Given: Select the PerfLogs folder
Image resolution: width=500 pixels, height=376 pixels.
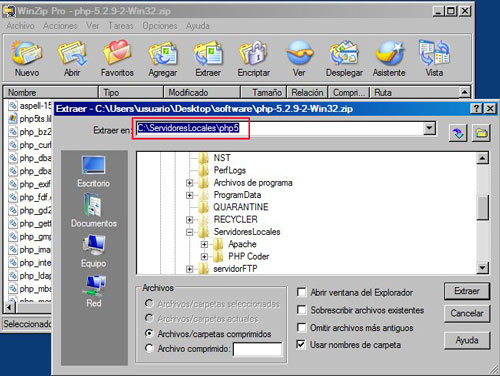Looking at the screenshot, I should click(x=230, y=170).
